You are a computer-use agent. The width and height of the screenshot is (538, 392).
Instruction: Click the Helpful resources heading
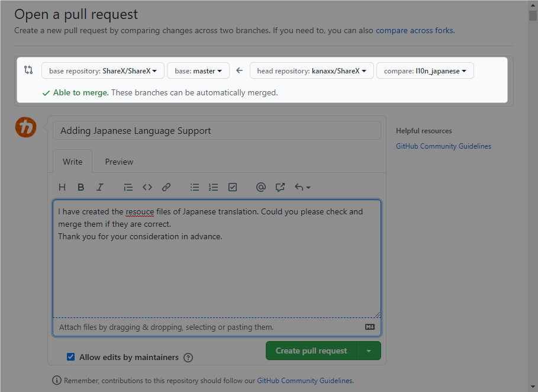coord(424,131)
